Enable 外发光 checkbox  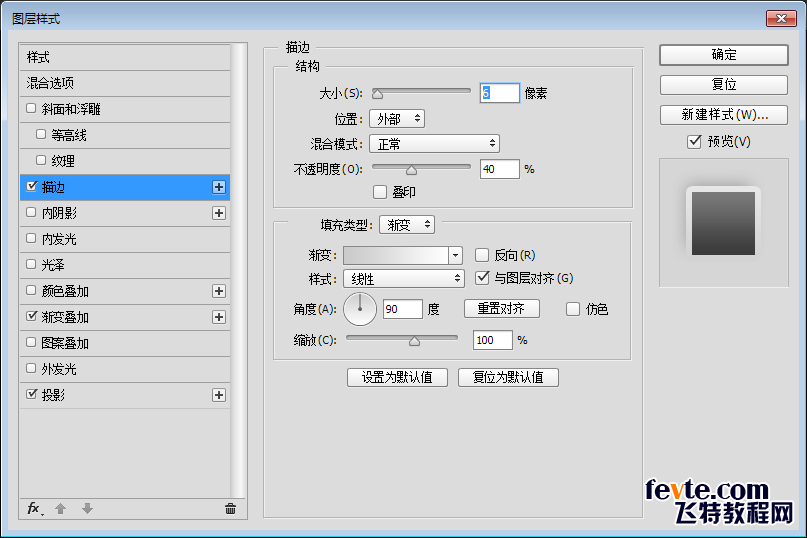point(31,368)
